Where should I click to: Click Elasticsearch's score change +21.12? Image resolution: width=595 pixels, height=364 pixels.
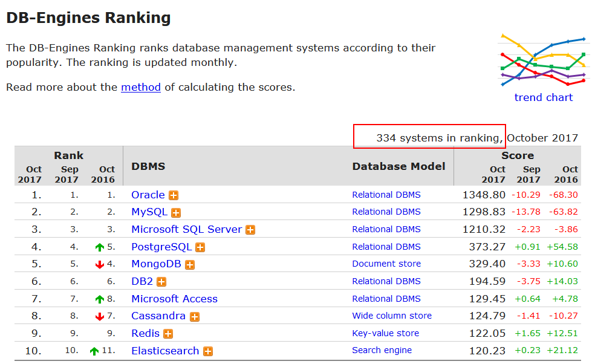pyautogui.click(x=562, y=351)
